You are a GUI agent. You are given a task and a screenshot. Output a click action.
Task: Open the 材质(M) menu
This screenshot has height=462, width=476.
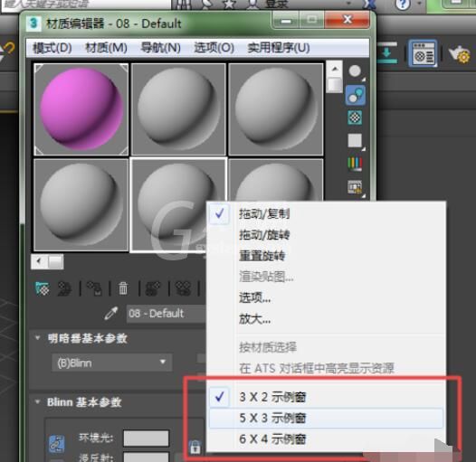[x=106, y=48]
